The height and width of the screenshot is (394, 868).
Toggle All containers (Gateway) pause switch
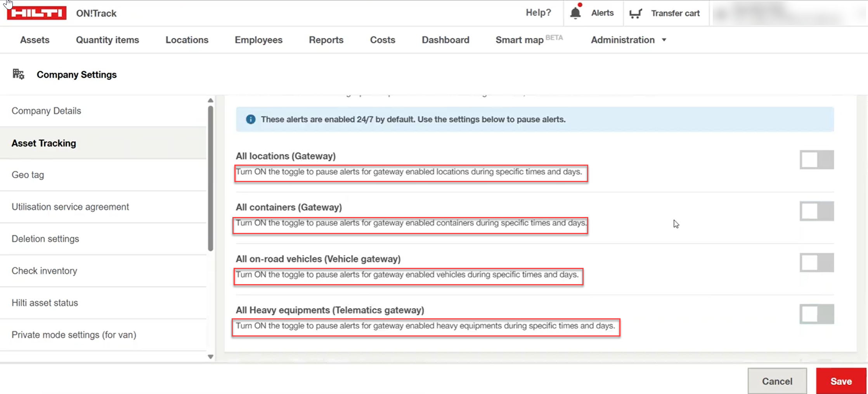click(816, 212)
